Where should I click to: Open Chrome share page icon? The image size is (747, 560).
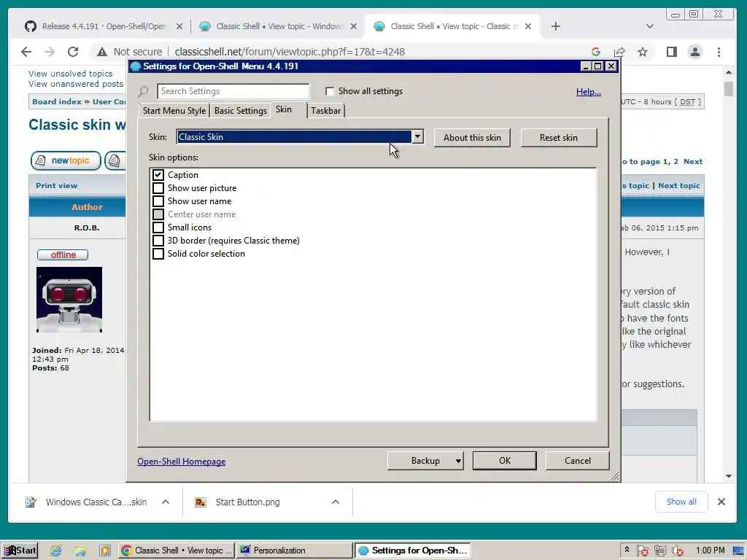619,52
